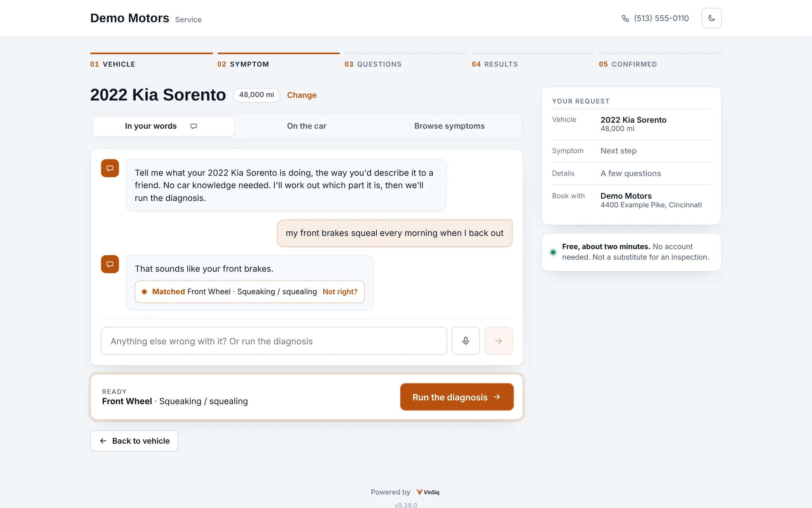Click the chat avatar beside the first message
The image size is (812, 508).
[x=110, y=168]
